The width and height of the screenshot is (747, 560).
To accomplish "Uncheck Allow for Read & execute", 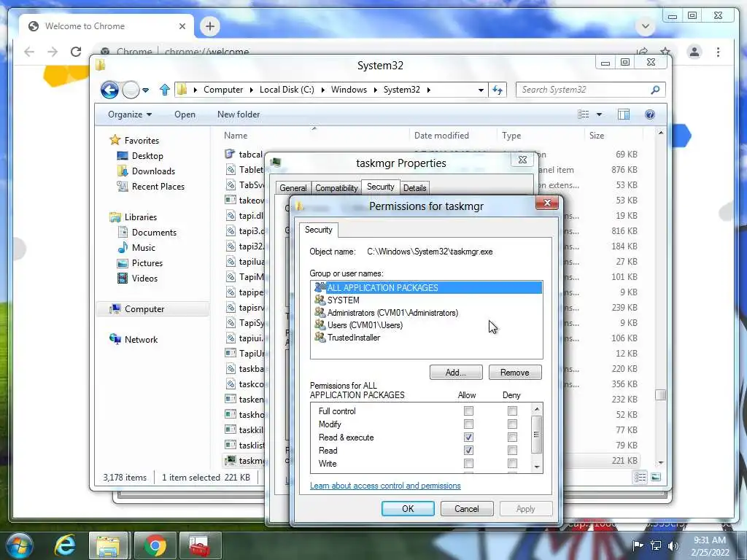I will [469, 437].
